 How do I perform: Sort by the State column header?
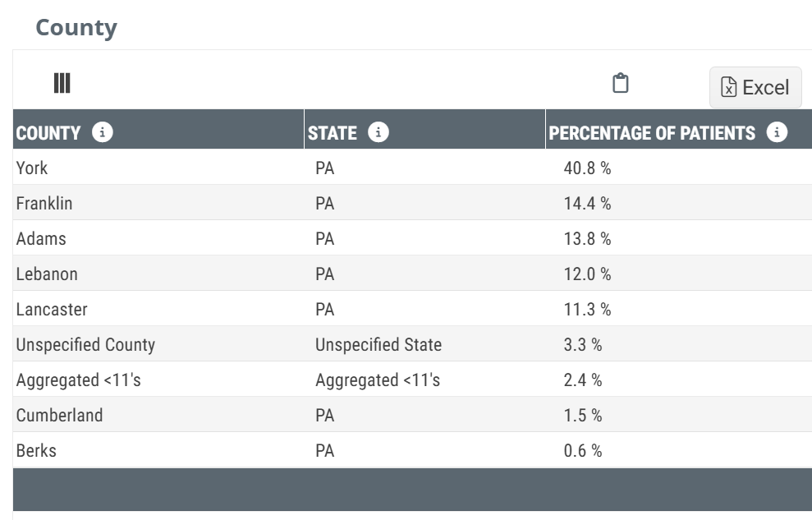click(x=333, y=133)
